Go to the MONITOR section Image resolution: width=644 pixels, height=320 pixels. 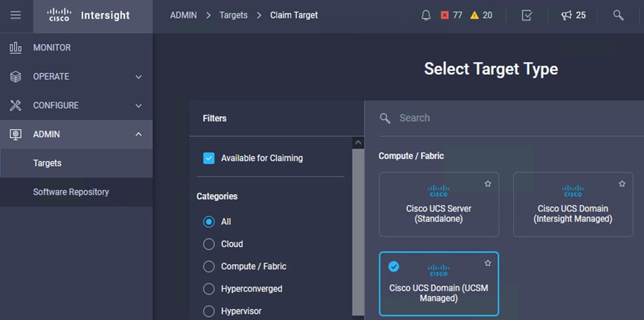pyautogui.click(x=52, y=47)
